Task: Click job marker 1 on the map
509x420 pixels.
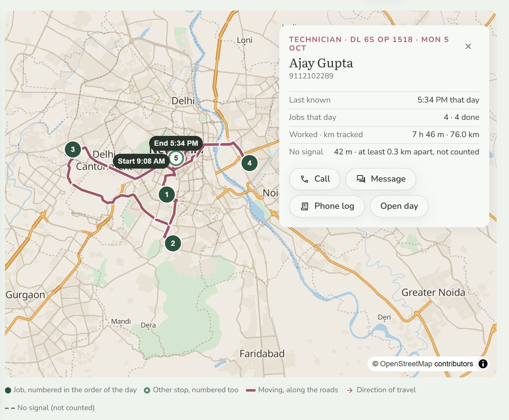Action: [x=167, y=195]
